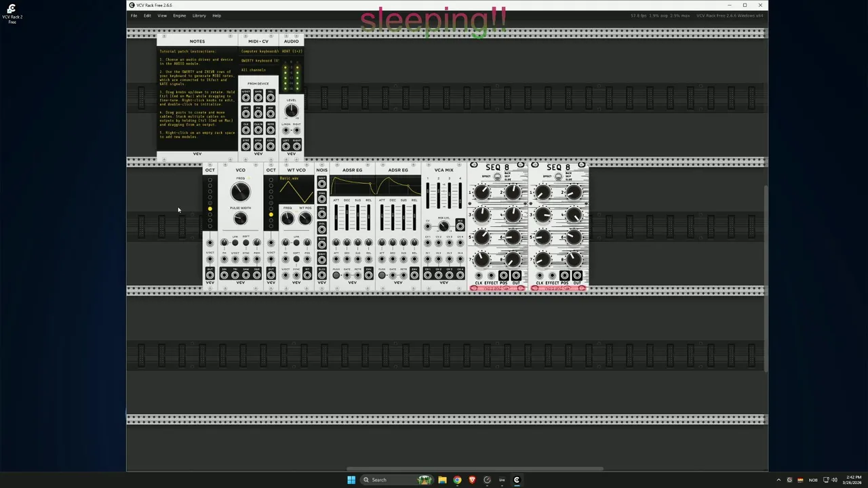The image size is (868, 488).
Task: Click the WT VCO WT output port
Action: coord(307,275)
